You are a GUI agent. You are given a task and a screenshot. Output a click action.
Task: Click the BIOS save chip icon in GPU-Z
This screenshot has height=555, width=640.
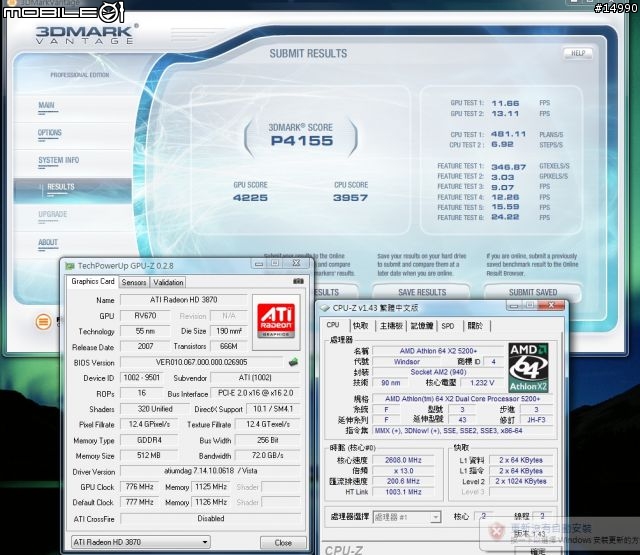[293, 362]
